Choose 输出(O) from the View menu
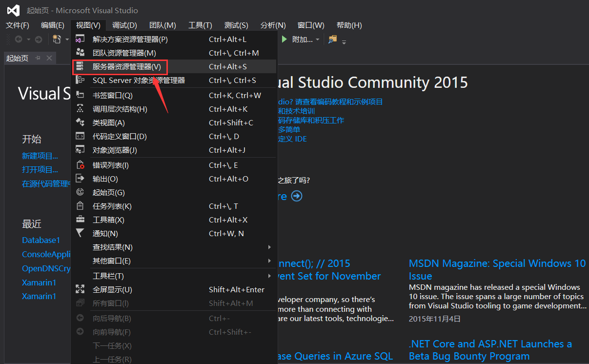Screen dimensions: 589x364 [x=174, y=179]
